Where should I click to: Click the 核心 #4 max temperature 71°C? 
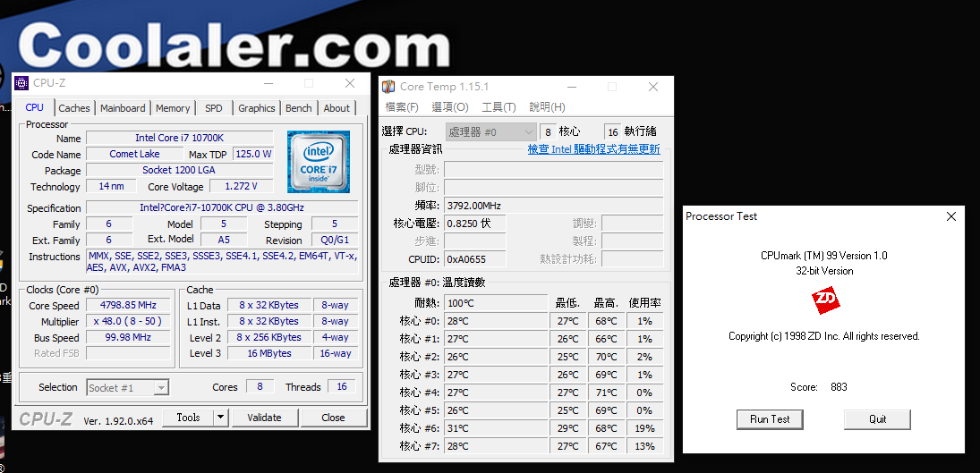click(606, 393)
